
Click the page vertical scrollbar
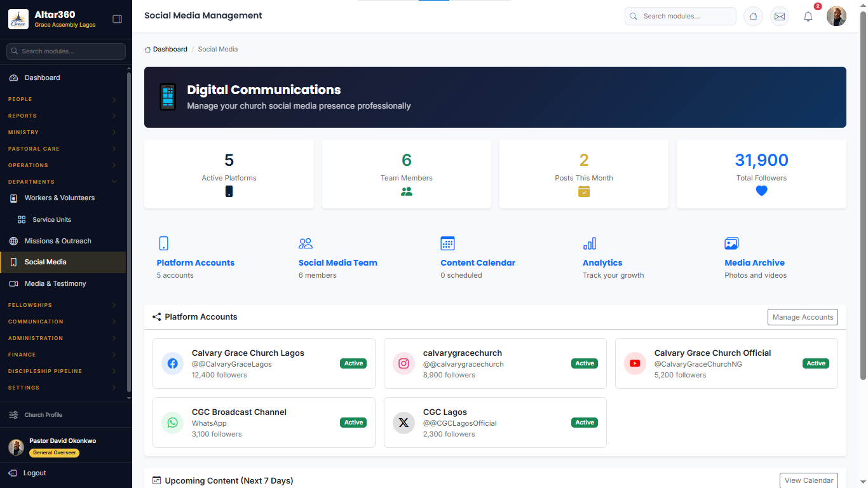[x=863, y=195]
